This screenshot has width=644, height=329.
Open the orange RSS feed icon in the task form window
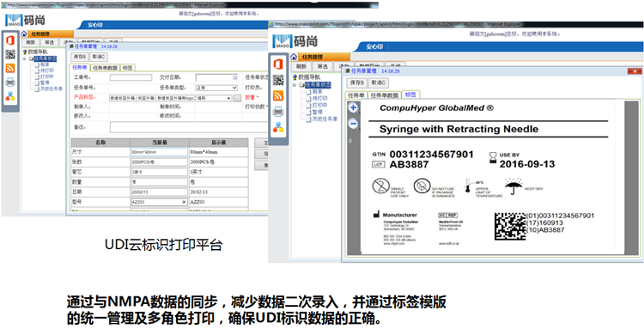click(x=9, y=68)
